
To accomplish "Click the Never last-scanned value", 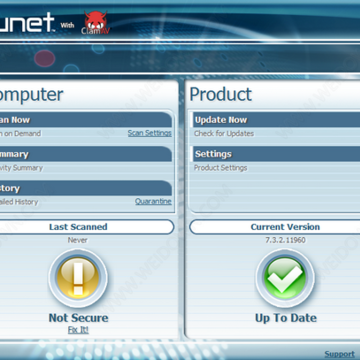I will (78, 240).
